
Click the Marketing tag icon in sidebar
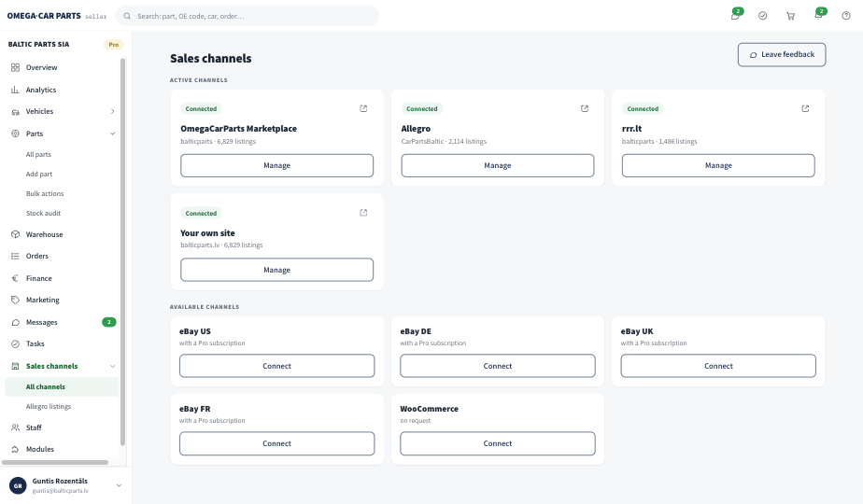(15, 300)
